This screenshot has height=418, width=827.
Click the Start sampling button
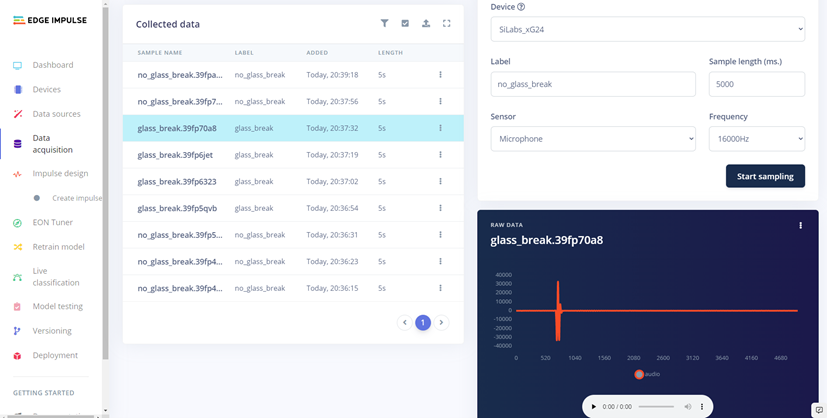point(764,176)
